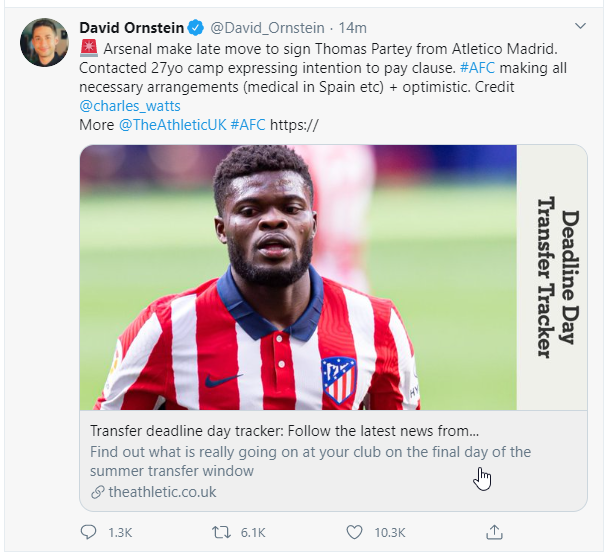Click the blue verified badge
This screenshot has width=605, height=552.
196,28
